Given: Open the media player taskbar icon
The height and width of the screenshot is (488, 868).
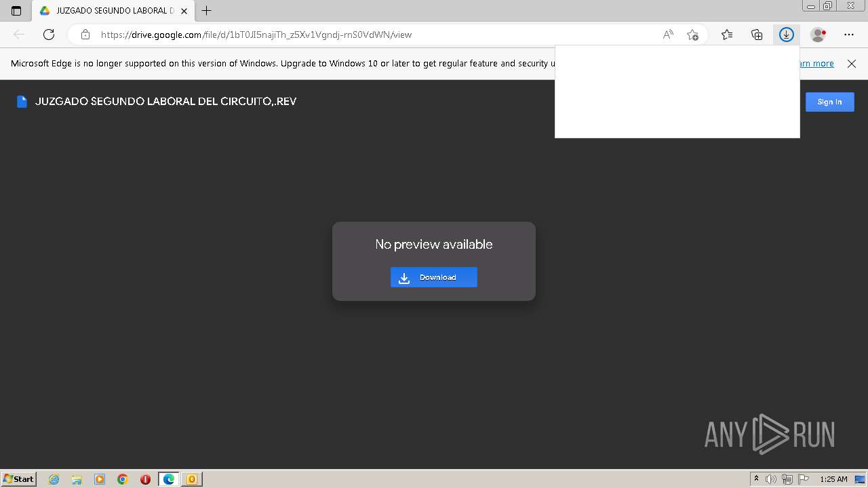Looking at the screenshot, I should coord(100,479).
